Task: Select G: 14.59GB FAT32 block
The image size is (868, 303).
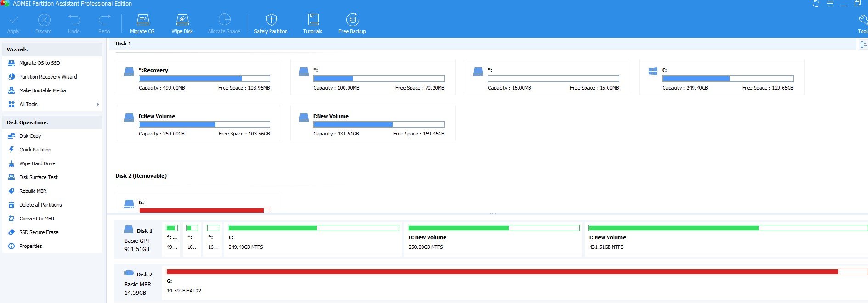Action: click(515, 282)
